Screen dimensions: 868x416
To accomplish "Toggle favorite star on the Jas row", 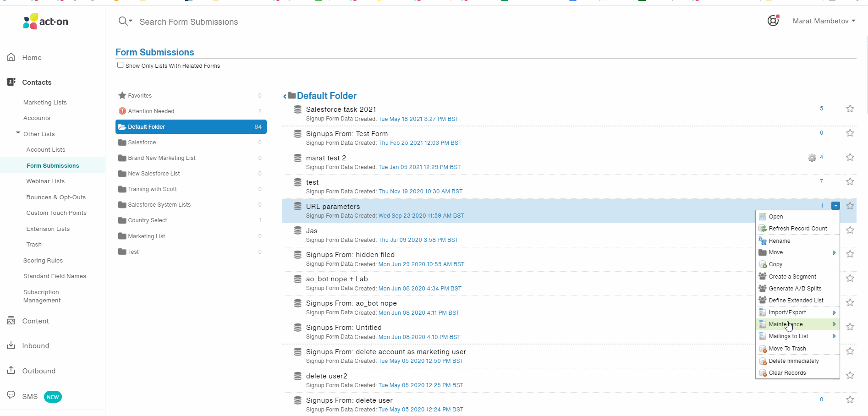I will [850, 230].
